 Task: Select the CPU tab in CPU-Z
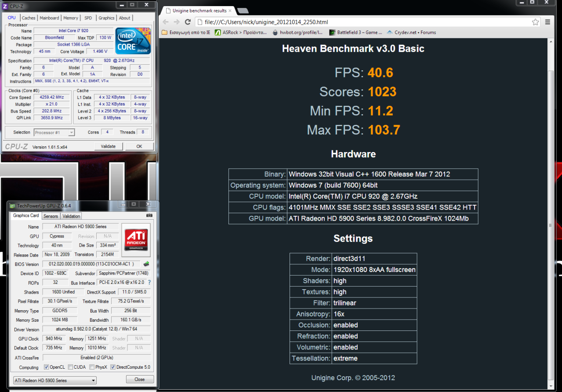[x=12, y=18]
